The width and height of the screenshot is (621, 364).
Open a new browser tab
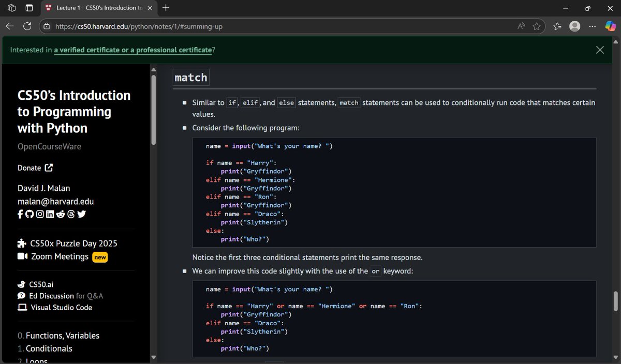pyautogui.click(x=166, y=8)
